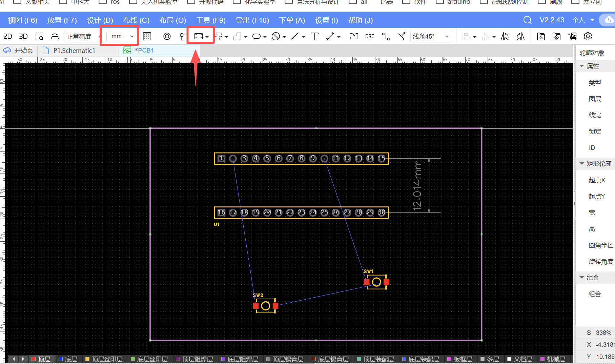Open the 布线 (C) menu

136,20
